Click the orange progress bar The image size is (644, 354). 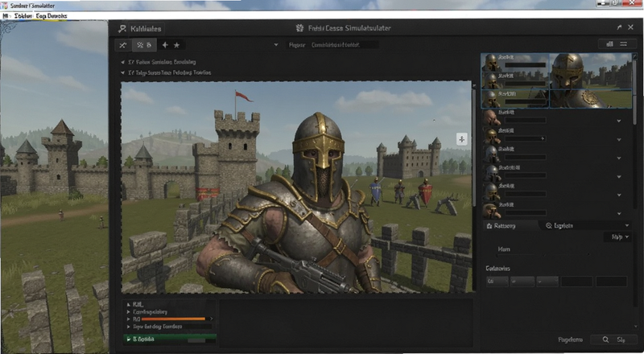point(173,319)
